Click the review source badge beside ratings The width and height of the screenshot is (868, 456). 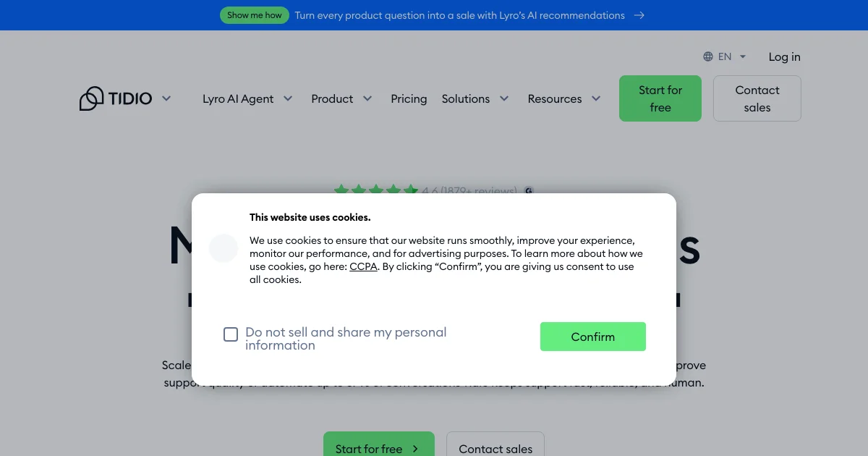click(x=529, y=191)
